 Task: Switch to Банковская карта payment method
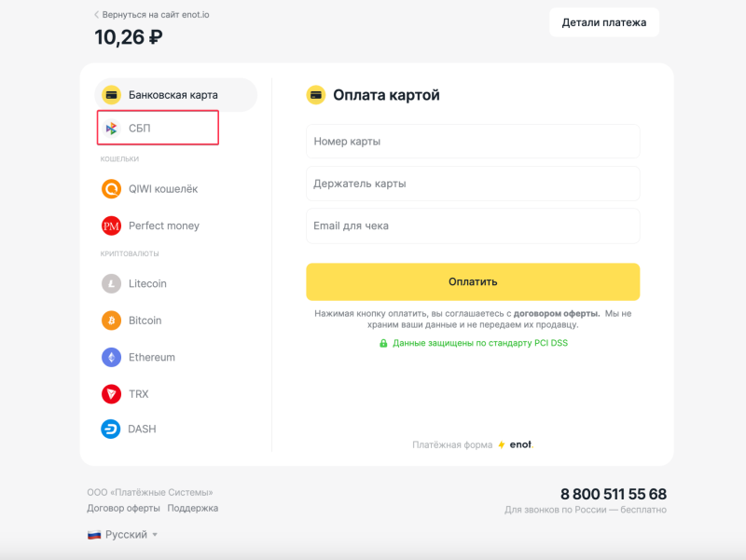[x=176, y=95]
